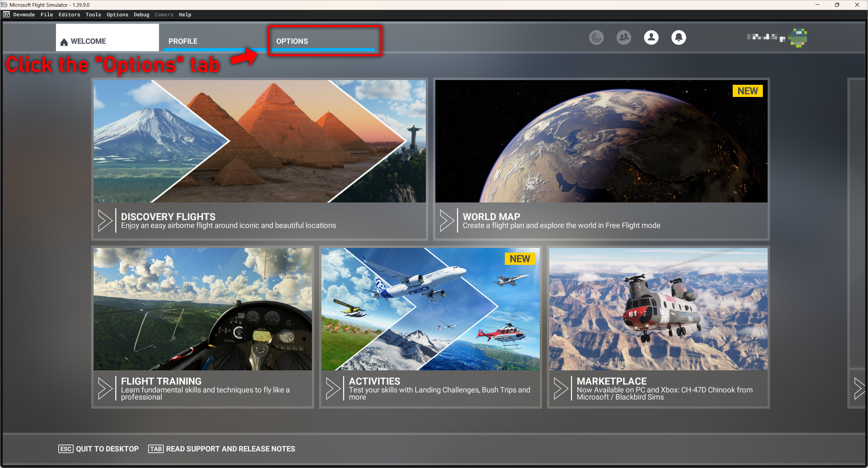Open the Marketplace Chinook helicopter thumbnail

click(658, 309)
